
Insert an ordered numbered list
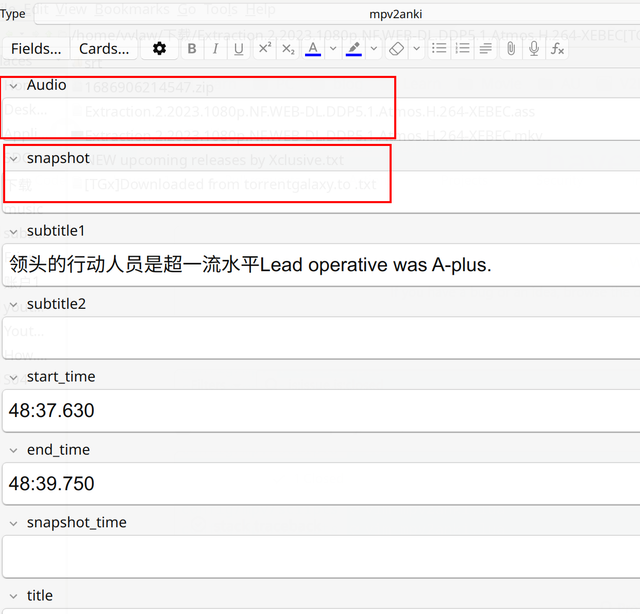point(462,49)
